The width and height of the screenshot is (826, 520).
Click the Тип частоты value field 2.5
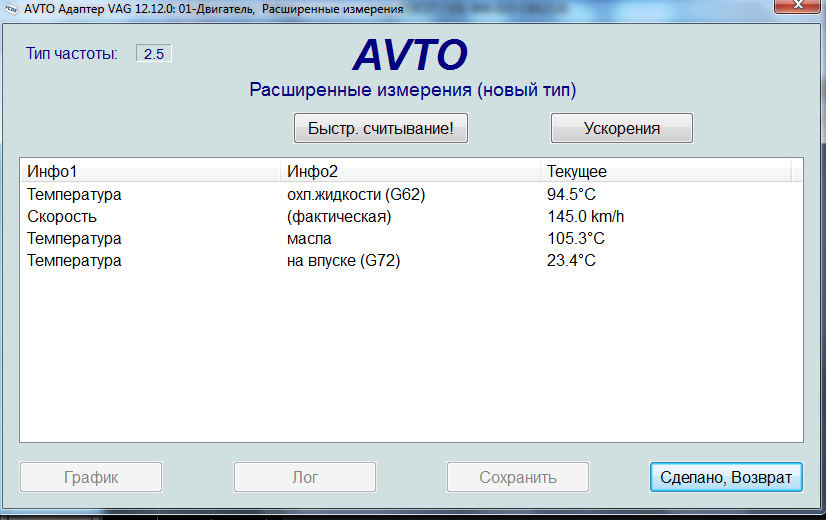coord(154,54)
